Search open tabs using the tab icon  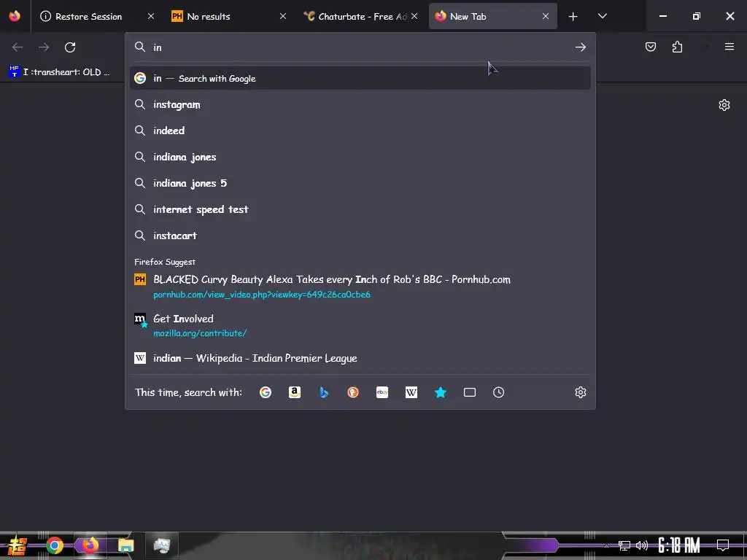pyautogui.click(x=470, y=392)
